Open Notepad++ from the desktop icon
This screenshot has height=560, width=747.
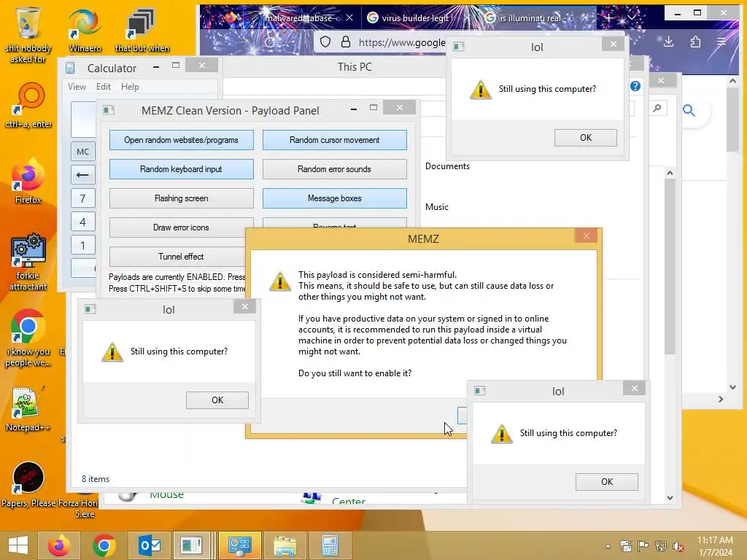point(28,408)
